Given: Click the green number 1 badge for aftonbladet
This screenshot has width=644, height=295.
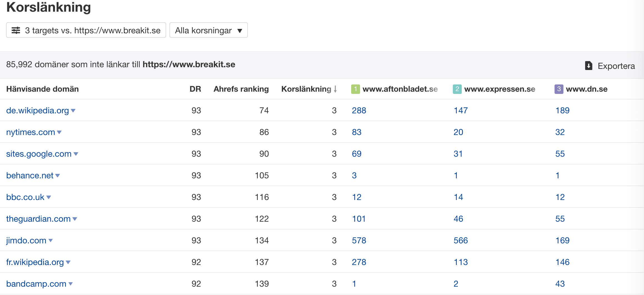Looking at the screenshot, I should click(x=355, y=89).
